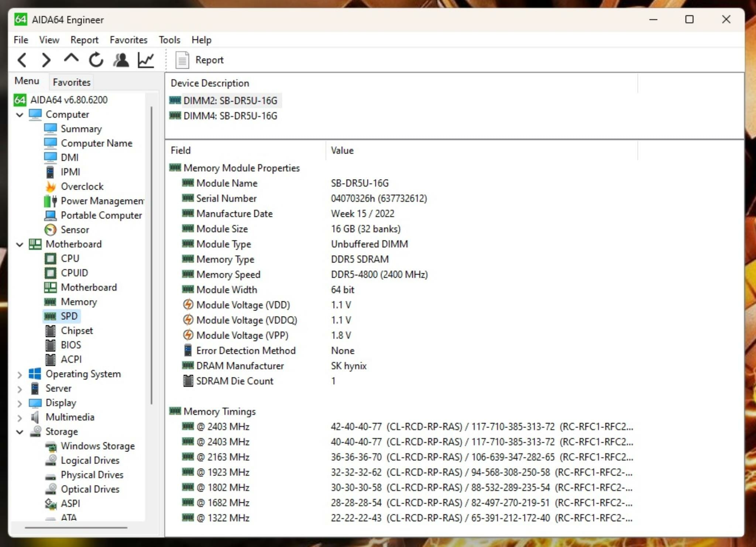Select the Sensor gauge icon
Screen dimensions: 756x547
(x=51, y=230)
